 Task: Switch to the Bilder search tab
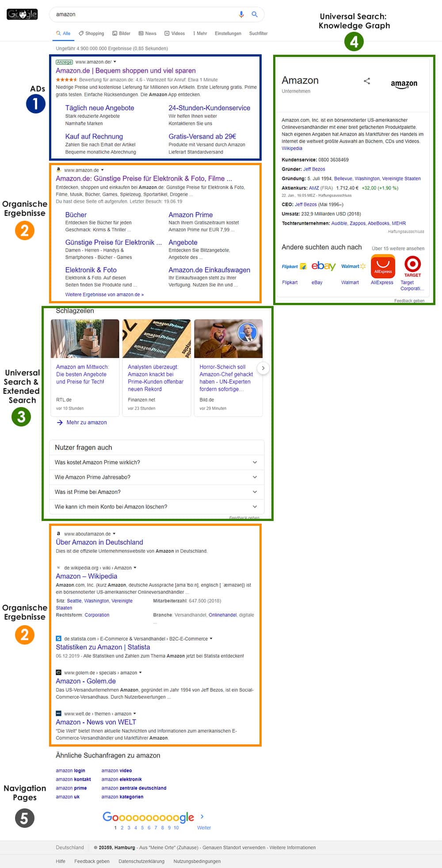(122, 33)
